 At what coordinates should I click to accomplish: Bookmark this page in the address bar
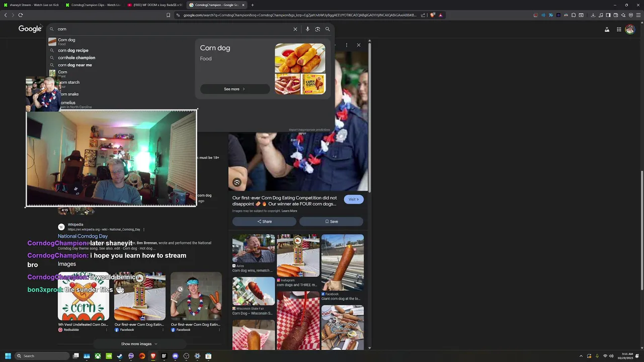tap(168, 15)
